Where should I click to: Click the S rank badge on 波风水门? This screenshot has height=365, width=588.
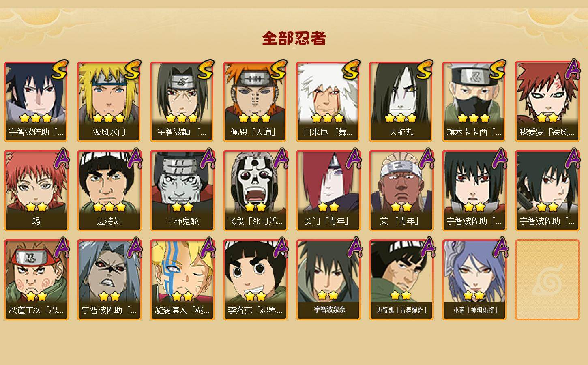133,69
